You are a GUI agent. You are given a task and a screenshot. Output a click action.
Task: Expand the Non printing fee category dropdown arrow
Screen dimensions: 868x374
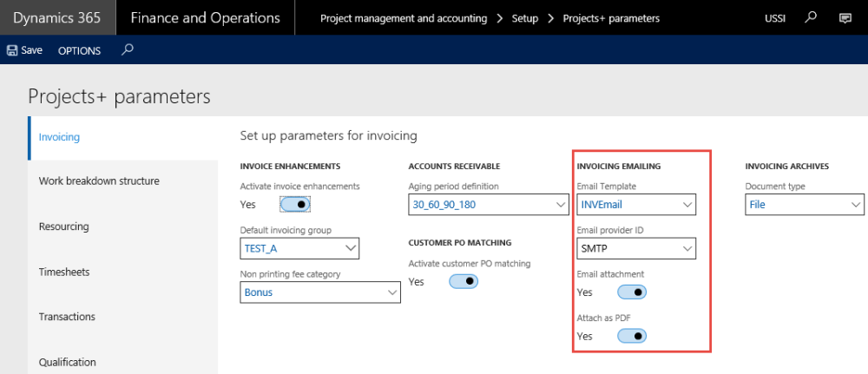pos(392,292)
